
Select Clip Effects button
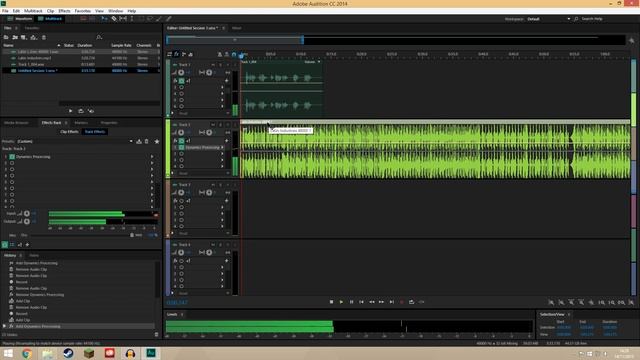pos(69,132)
